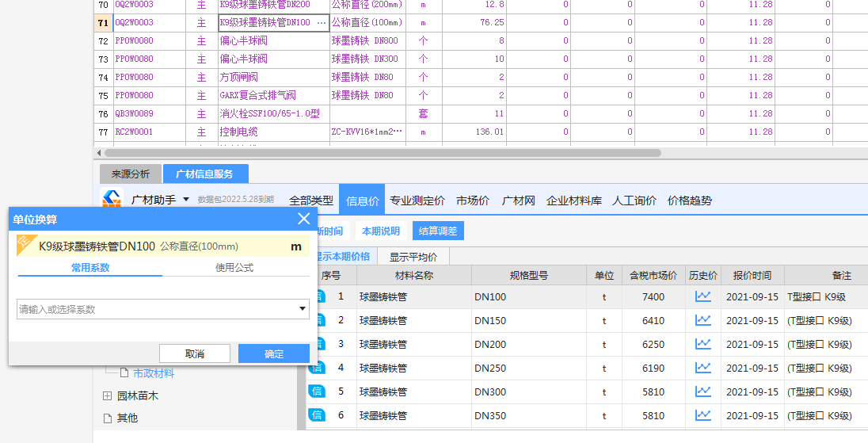
Task: Select 人工询价 category tab
Action: click(x=634, y=200)
